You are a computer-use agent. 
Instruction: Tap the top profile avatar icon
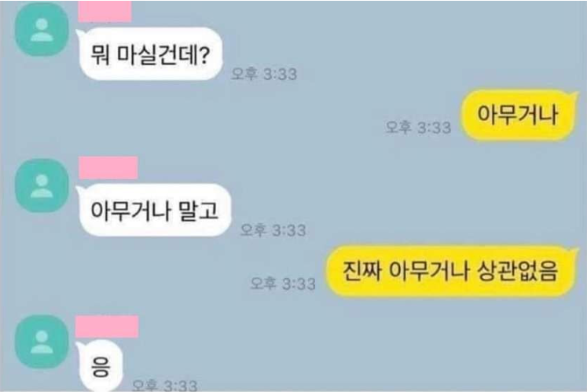pos(42,30)
